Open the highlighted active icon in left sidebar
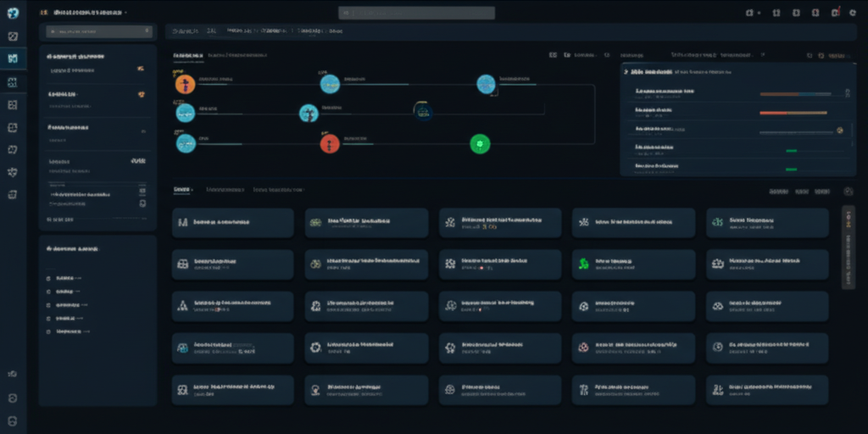This screenshot has width=868, height=434. pos(13,58)
